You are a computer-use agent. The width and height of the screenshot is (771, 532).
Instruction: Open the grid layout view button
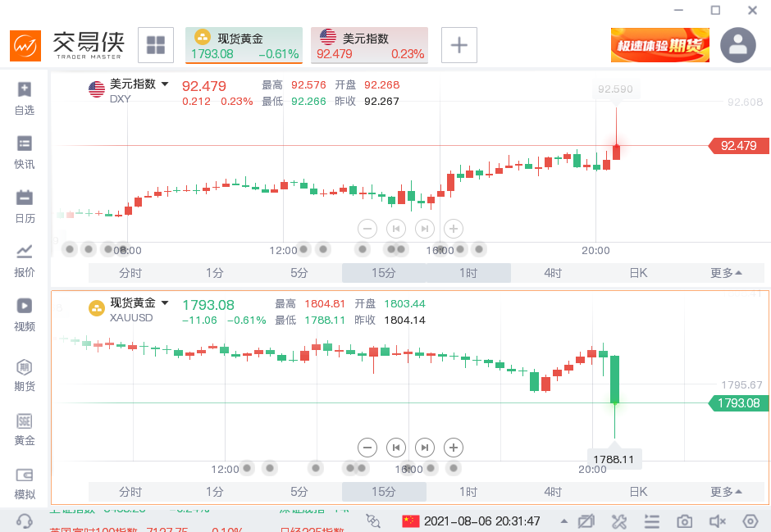point(155,45)
